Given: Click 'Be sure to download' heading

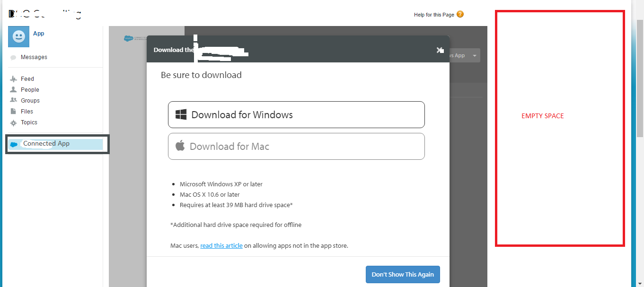Looking at the screenshot, I should pos(201,75).
